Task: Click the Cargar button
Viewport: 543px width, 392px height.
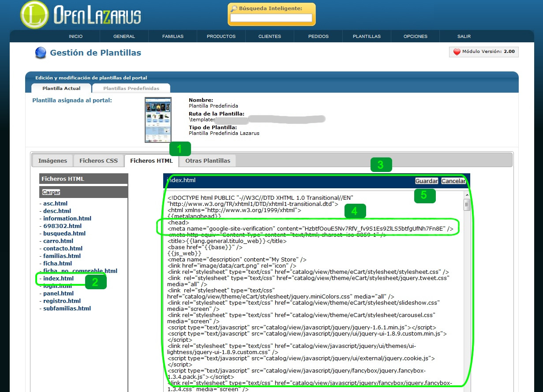Action: tap(51, 192)
